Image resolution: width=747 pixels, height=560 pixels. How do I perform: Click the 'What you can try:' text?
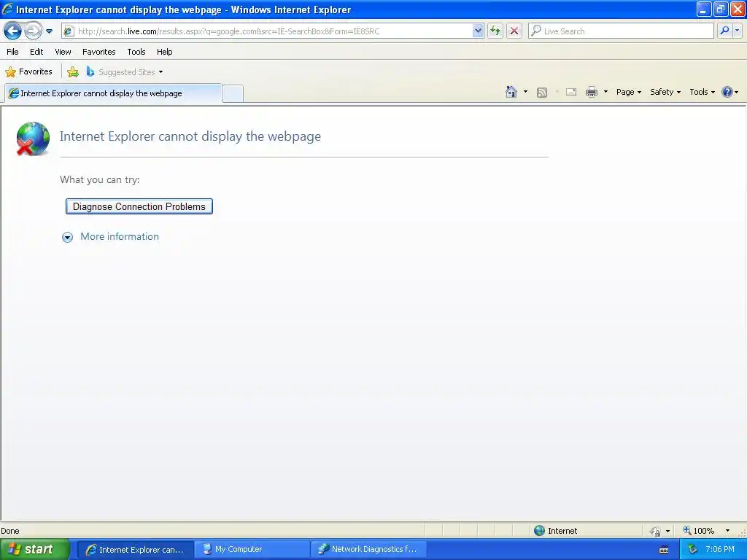[99, 180]
